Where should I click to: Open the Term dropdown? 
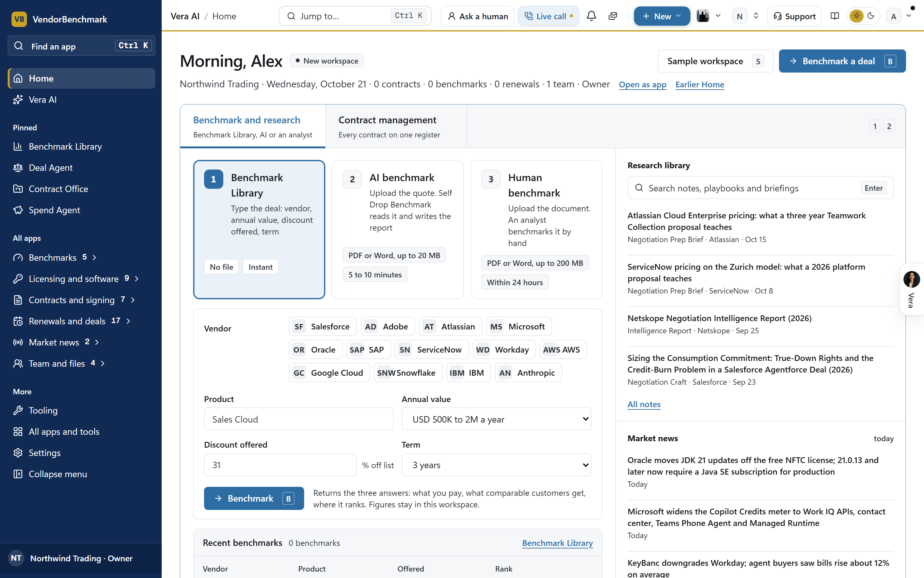pyautogui.click(x=496, y=465)
